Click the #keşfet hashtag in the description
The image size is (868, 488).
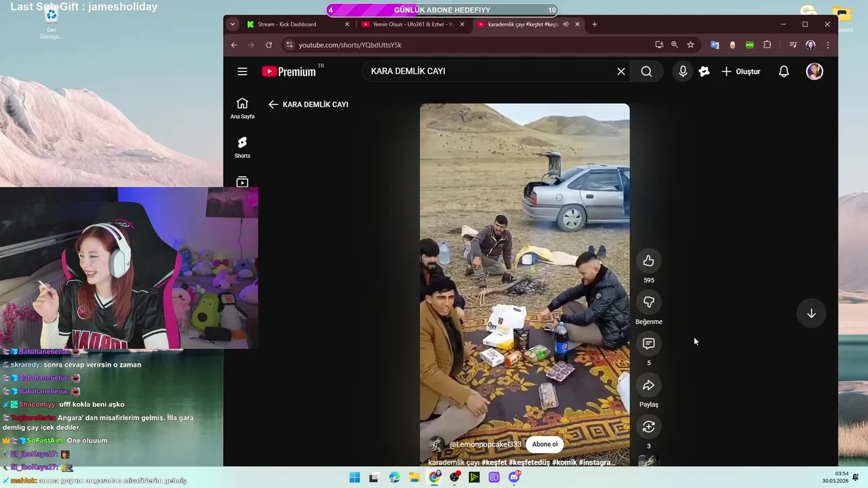(x=494, y=462)
